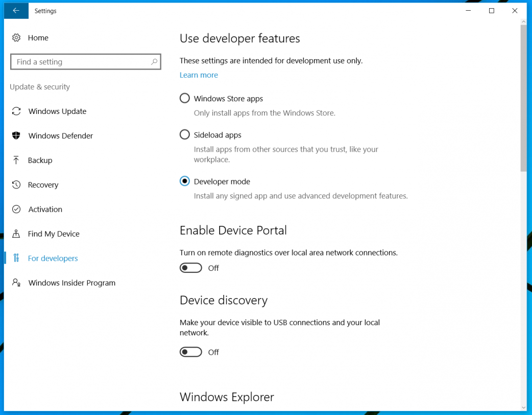Click the Activation checkmark circle icon

click(x=16, y=210)
